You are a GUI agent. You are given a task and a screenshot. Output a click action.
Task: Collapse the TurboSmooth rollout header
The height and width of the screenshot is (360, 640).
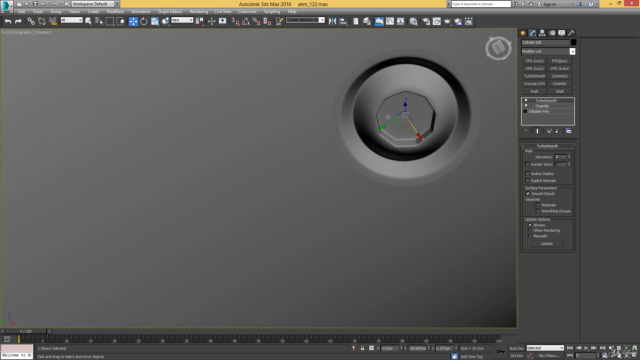pos(547,146)
